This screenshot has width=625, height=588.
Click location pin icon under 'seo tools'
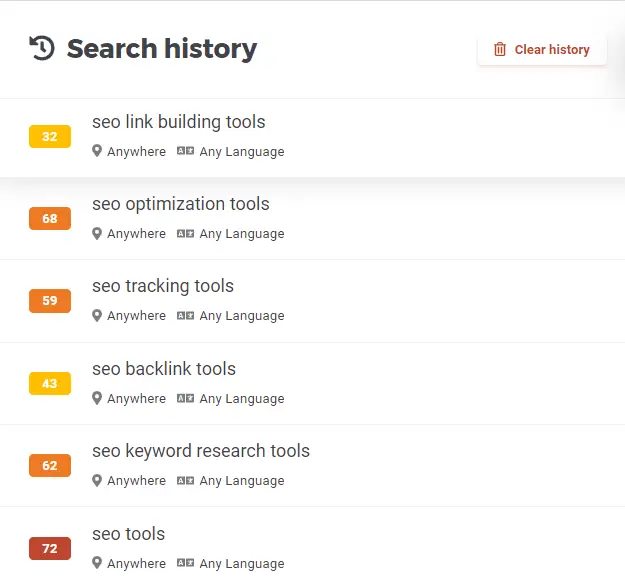coord(97,563)
